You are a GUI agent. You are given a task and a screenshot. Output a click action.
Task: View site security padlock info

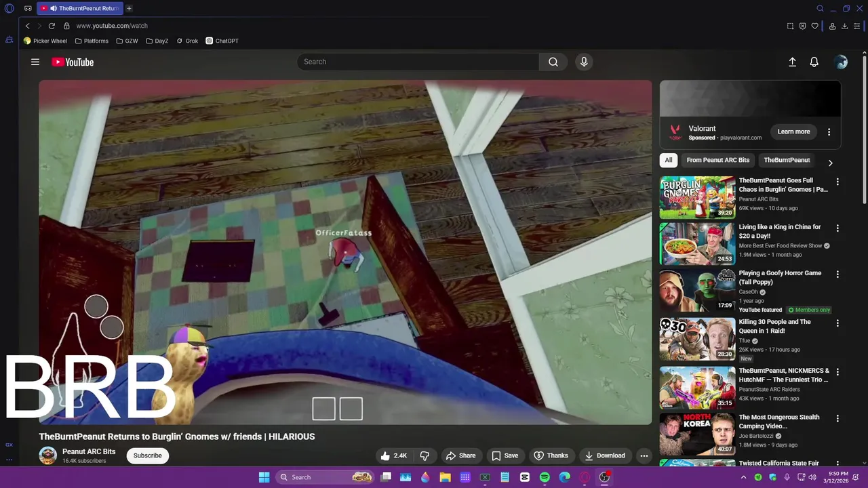click(x=66, y=26)
